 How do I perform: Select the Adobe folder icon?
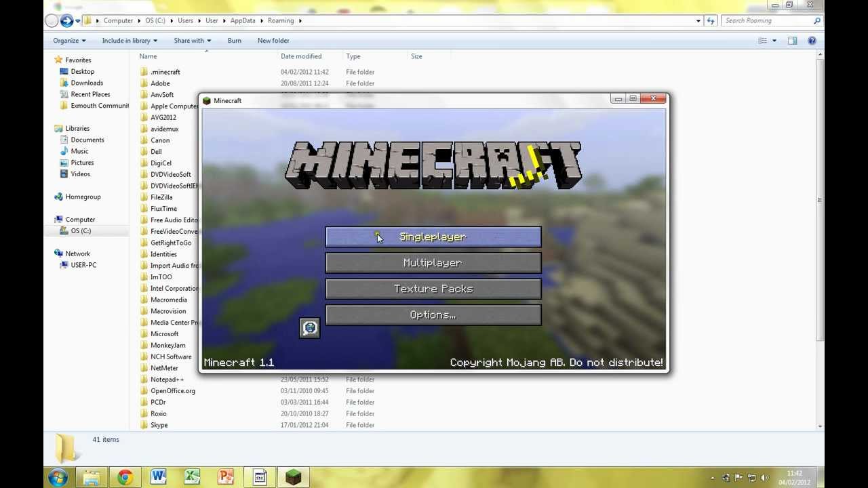(x=144, y=83)
